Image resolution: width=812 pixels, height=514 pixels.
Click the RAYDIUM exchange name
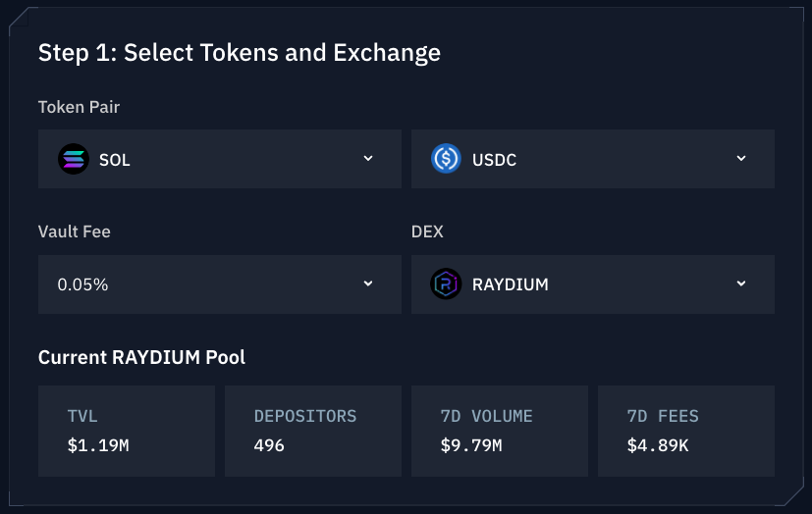pyautogui.click(x=511, y=284)
